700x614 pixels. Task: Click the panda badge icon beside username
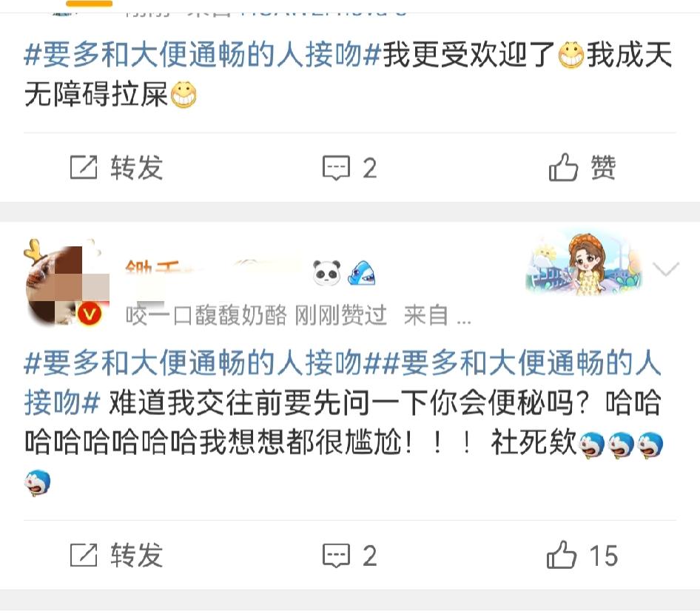[327, 273]
